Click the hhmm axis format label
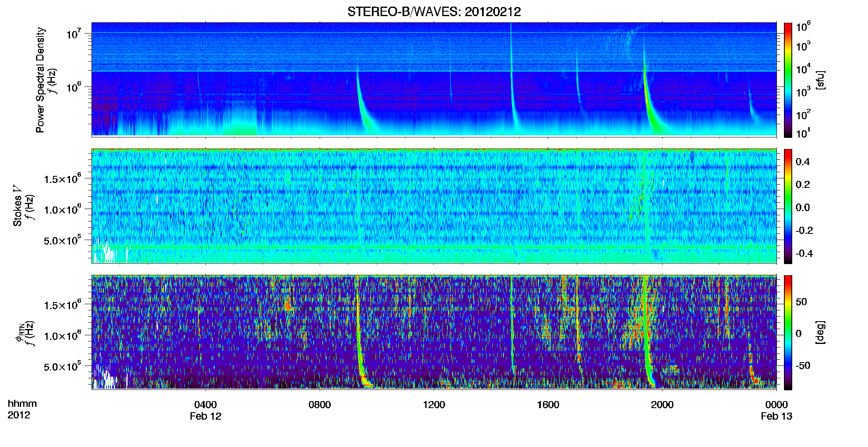This screenshot has width=868, height=447. 22,404
